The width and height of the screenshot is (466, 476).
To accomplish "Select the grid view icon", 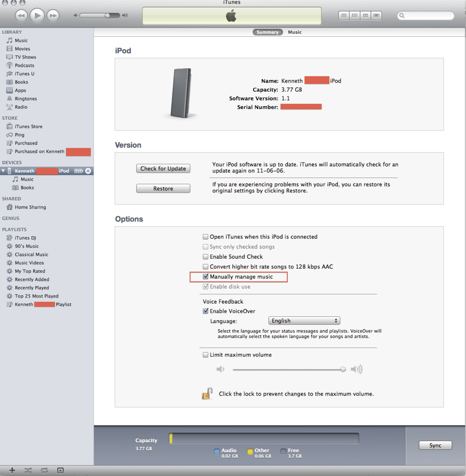I will 365,15.
